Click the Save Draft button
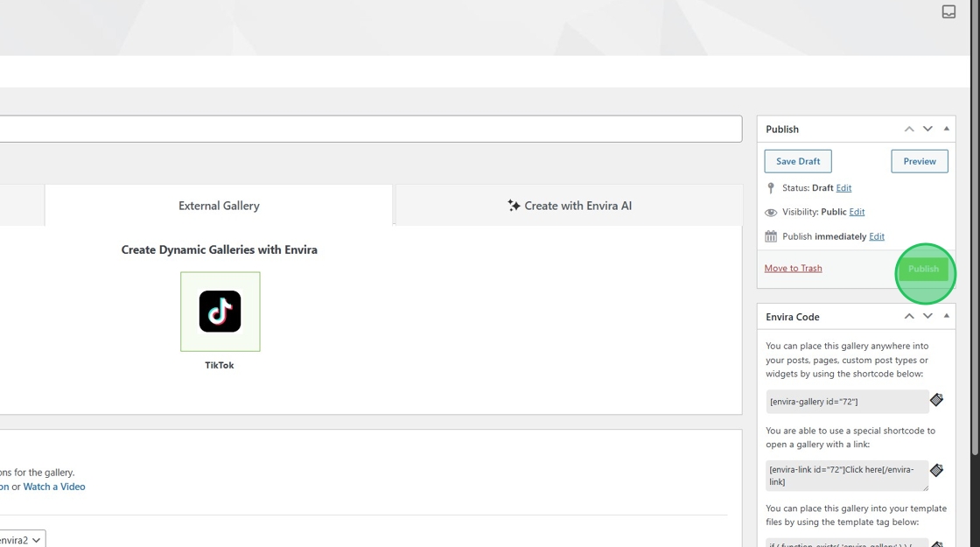980x547 pixels. tap(798, 161)
